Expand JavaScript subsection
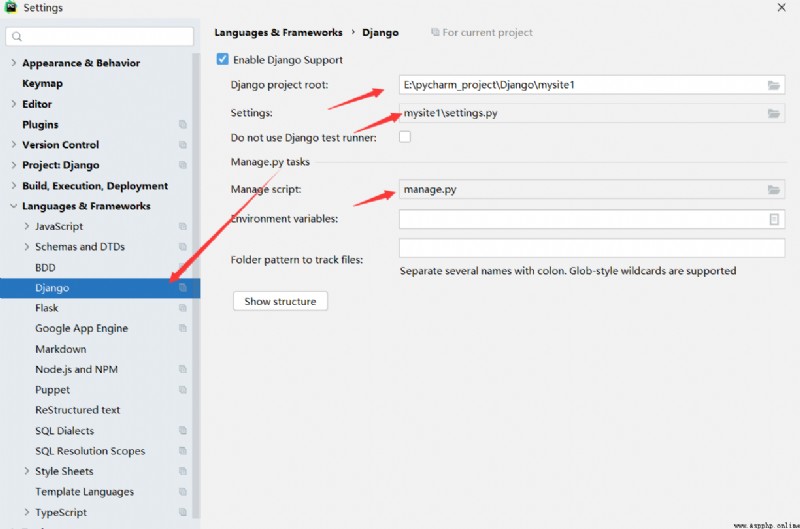 point(27,226)
